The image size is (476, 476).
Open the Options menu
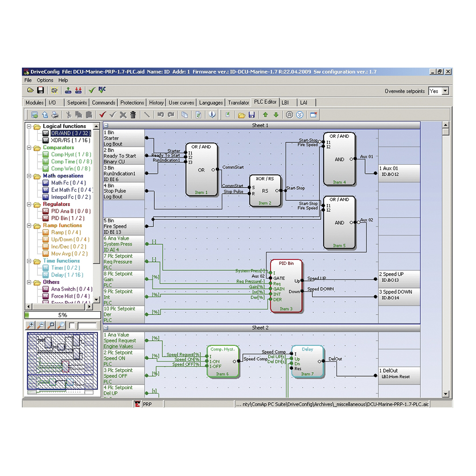coord(45,80)
